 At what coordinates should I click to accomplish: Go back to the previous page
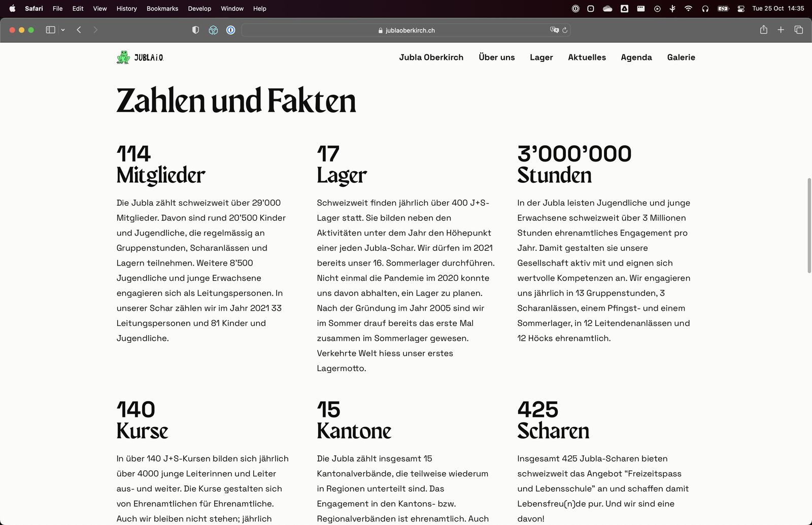tap(79, 30)
